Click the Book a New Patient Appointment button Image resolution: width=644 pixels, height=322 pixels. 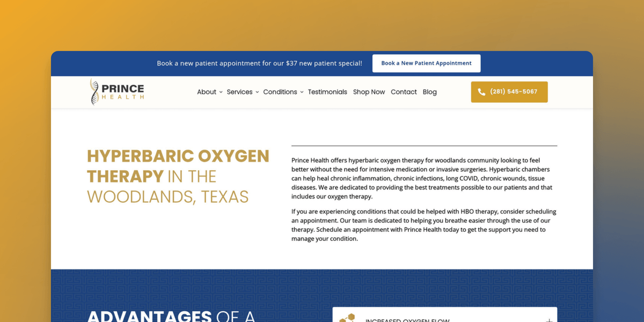pos(426,63)
